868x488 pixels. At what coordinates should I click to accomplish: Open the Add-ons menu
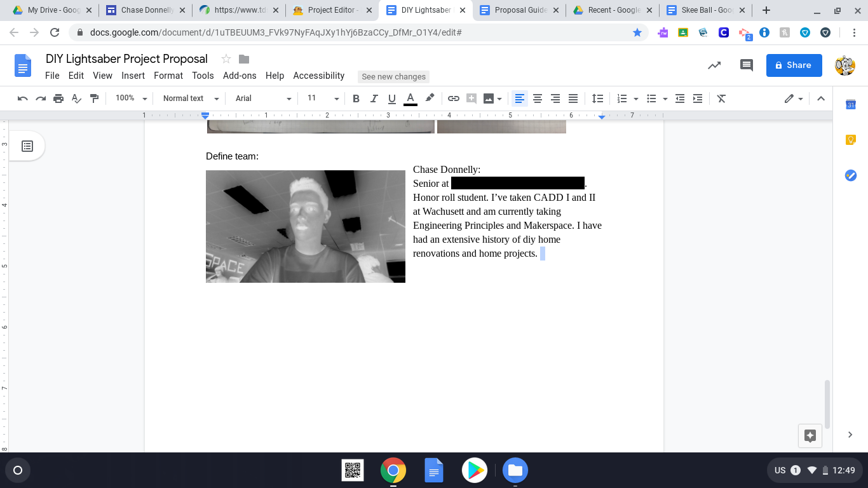(x=240, y=76)
